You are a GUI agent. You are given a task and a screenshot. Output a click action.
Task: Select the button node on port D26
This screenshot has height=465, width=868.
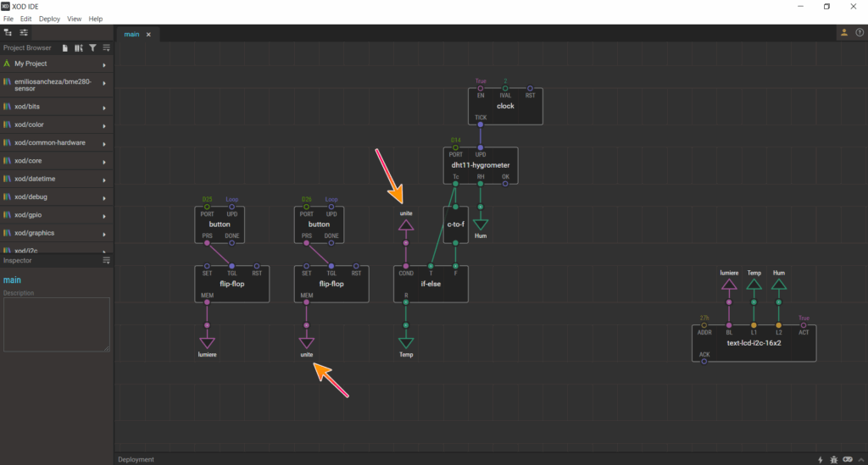319,224
